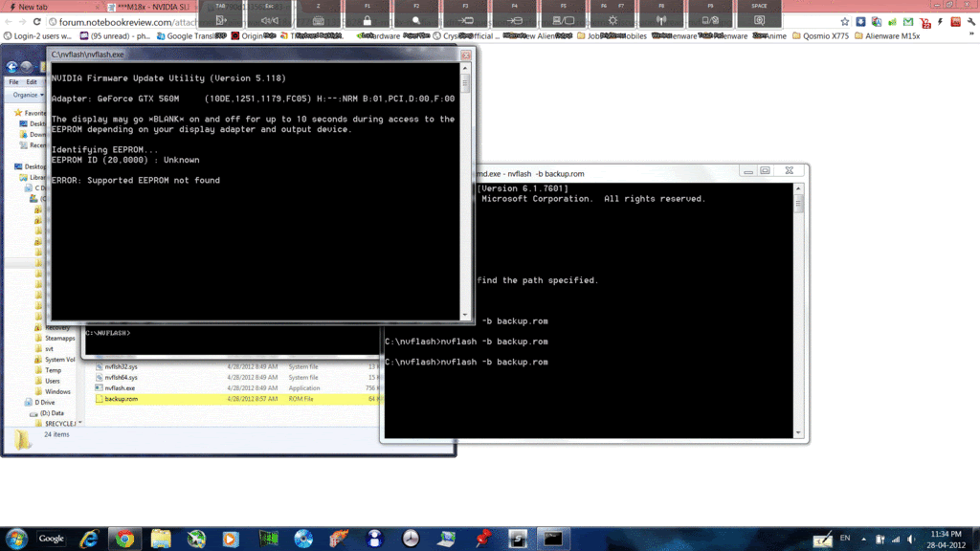Click the F1 lock icon in overlay bar
The height and width of the screenshot is (551, 980).
click(x=367, y=20)
